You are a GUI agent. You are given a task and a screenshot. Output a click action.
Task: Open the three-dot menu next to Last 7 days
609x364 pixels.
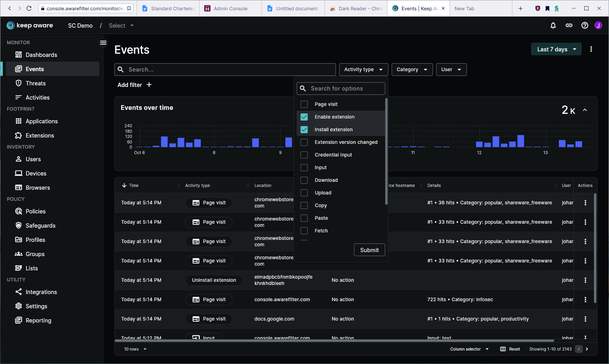coord(591,49)
